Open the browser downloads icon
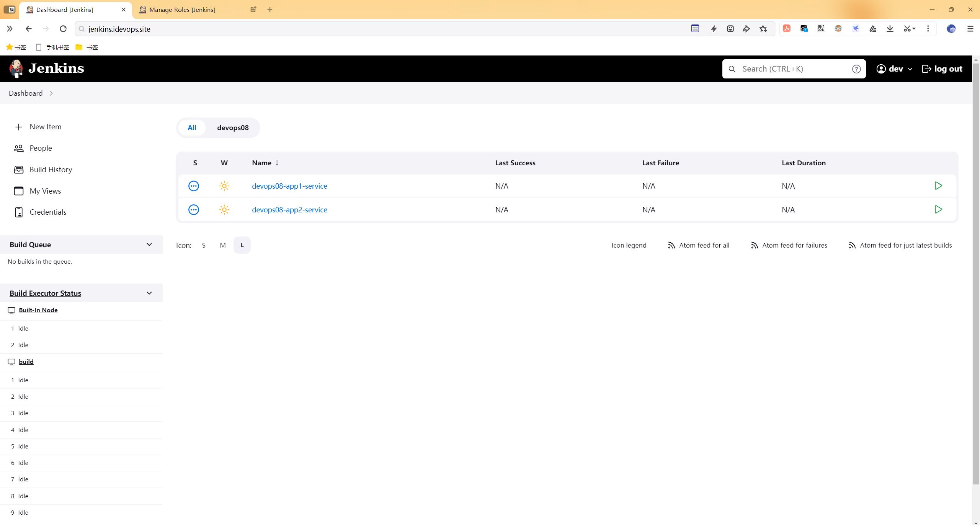The image size is (980, 525). (890, 29)
